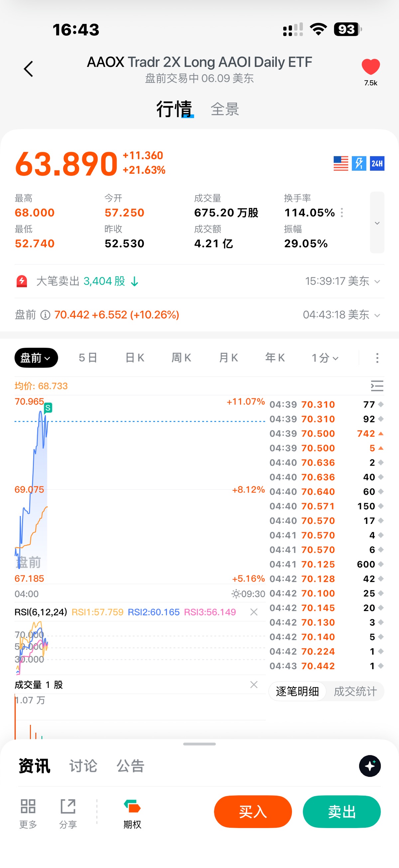Screen dimensions: 399x868
Task: Expand the pre-market time dropdown
Action: (x=377, y=315)
